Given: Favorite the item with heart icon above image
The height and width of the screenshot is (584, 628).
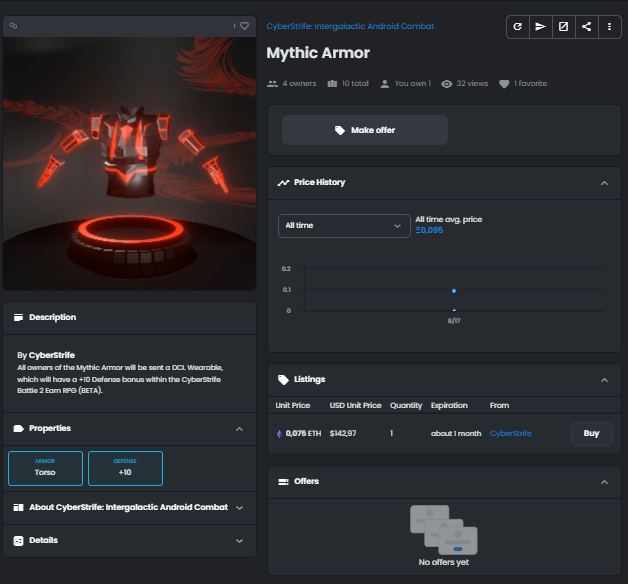Looking at the screenshot, I should coord(244,26).
